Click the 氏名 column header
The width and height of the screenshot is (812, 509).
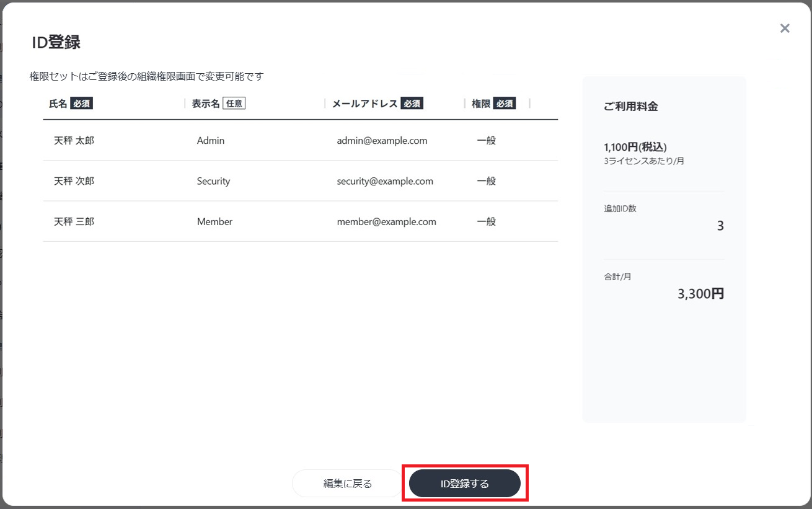pyautogui.click(x=58, y=104)
